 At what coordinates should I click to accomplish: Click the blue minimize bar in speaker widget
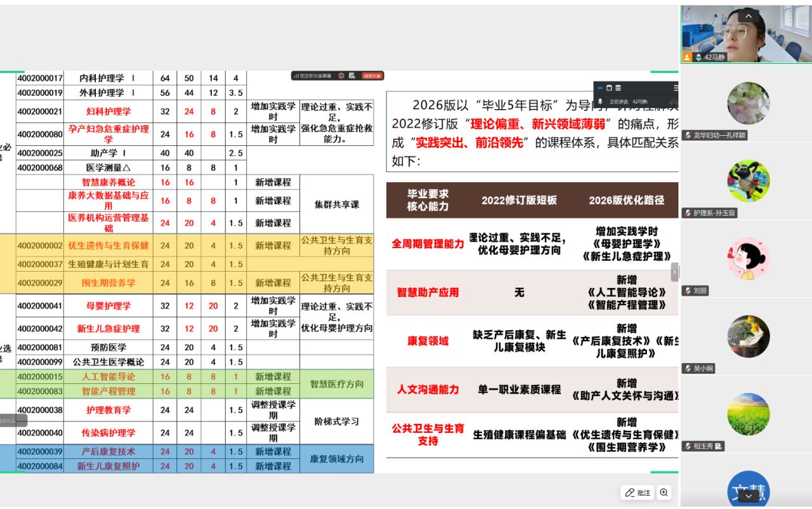tap(600, 88)
